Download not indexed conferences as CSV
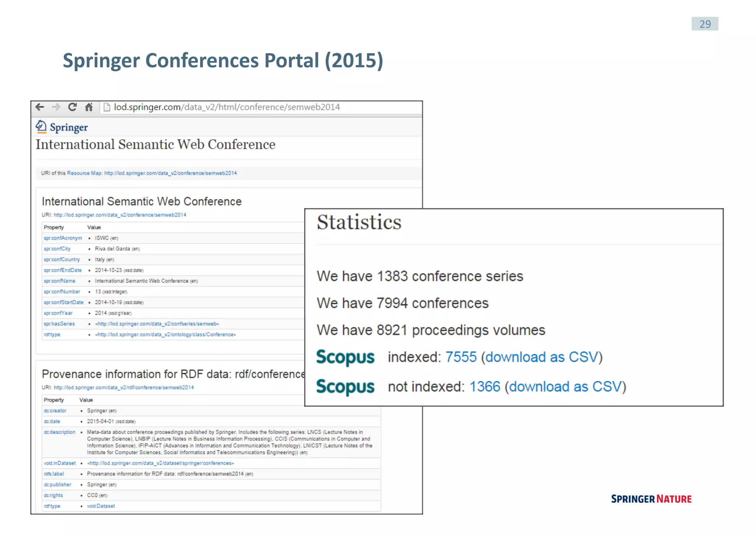This screenshot has width=756, height=534. pyautogui.click(x=566, y=386)
